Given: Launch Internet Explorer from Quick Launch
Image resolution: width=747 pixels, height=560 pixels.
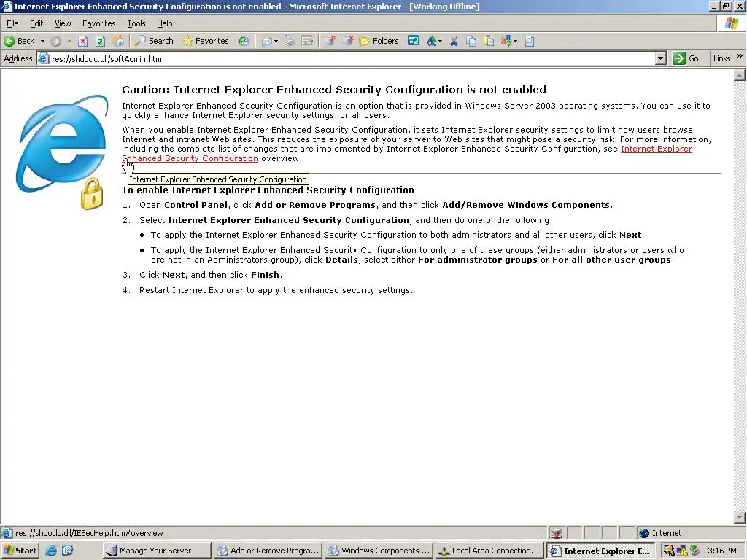Looking at the screenshot, I should pyautogui.click(x=51, y=551).
